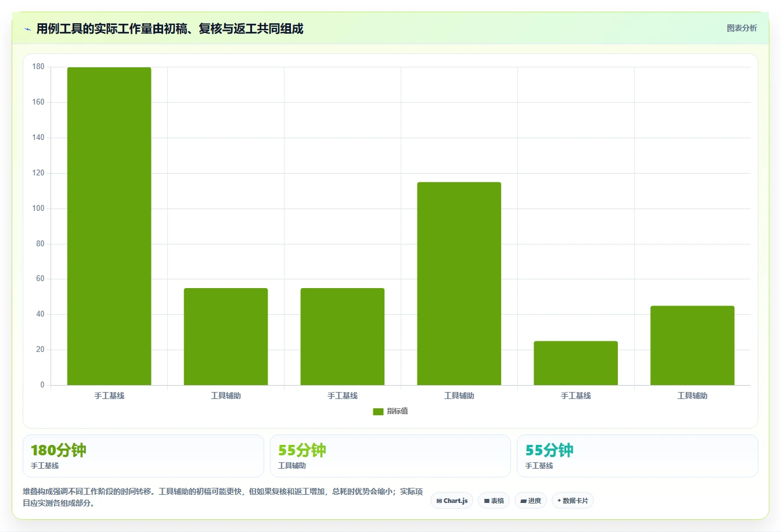Click the 120 y-axis tick label
The image size is (781, 532).
(x=38, y=173)
